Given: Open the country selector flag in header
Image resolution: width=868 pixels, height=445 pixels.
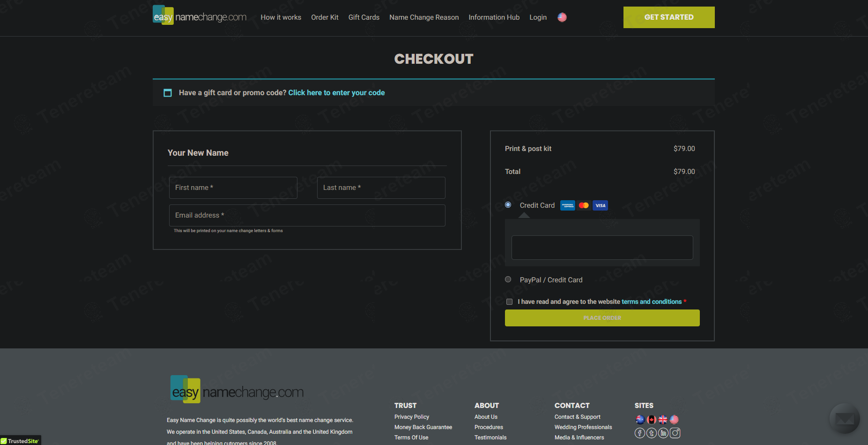Looking at the screenshot, I should pos(562,17).
